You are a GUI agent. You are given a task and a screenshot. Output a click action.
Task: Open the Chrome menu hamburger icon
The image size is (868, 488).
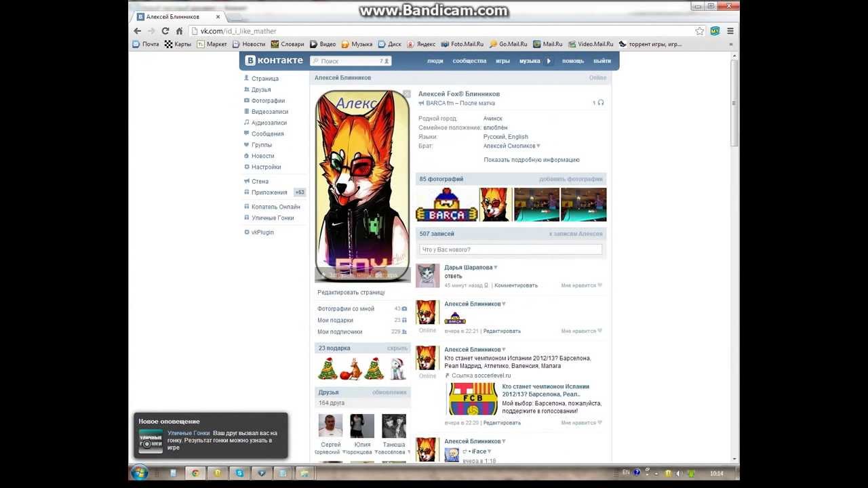730,31
